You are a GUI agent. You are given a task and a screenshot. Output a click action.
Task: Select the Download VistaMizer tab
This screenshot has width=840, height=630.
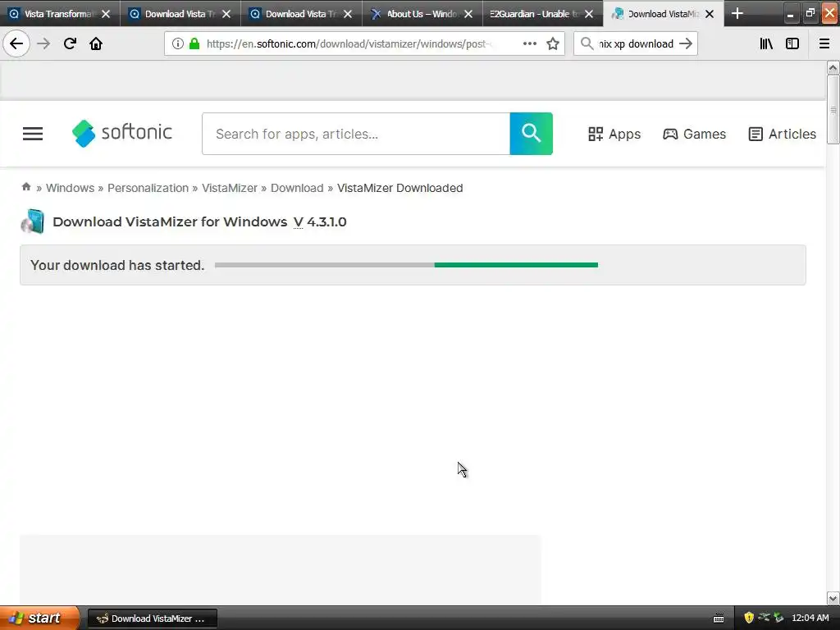[x=663, y=14]
